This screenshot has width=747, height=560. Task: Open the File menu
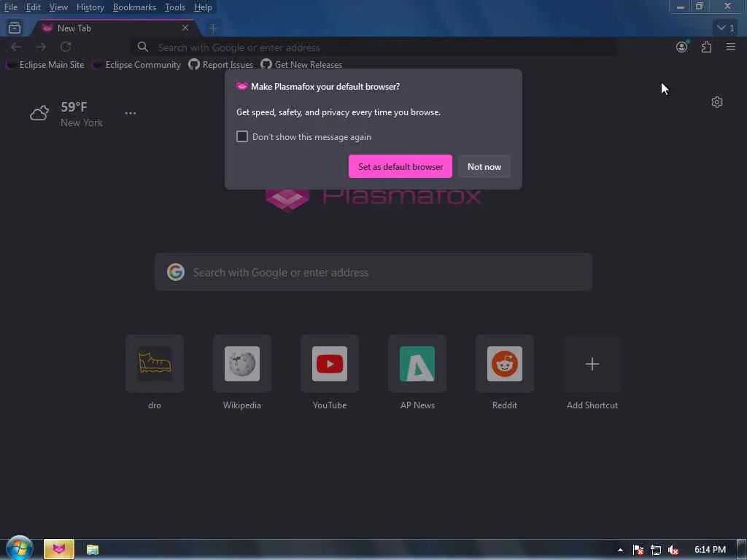point(10,7)
